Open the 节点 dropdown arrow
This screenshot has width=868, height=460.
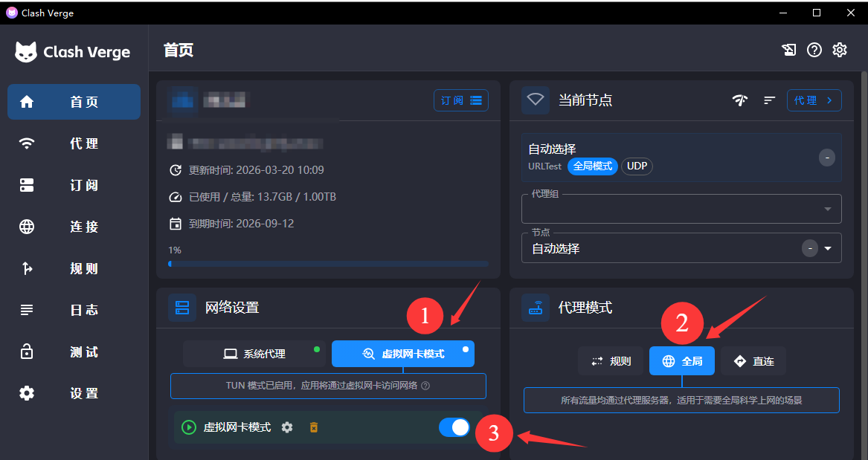(829, 248)
